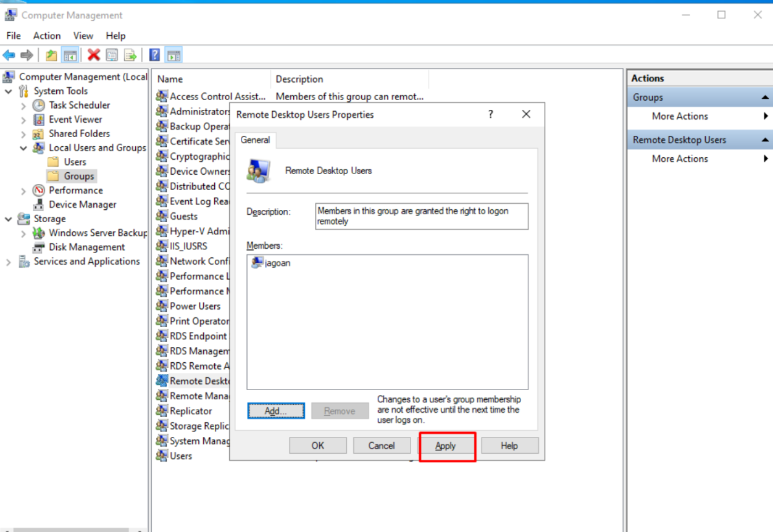Click the Replicator group icon

(x=162, y=411)
